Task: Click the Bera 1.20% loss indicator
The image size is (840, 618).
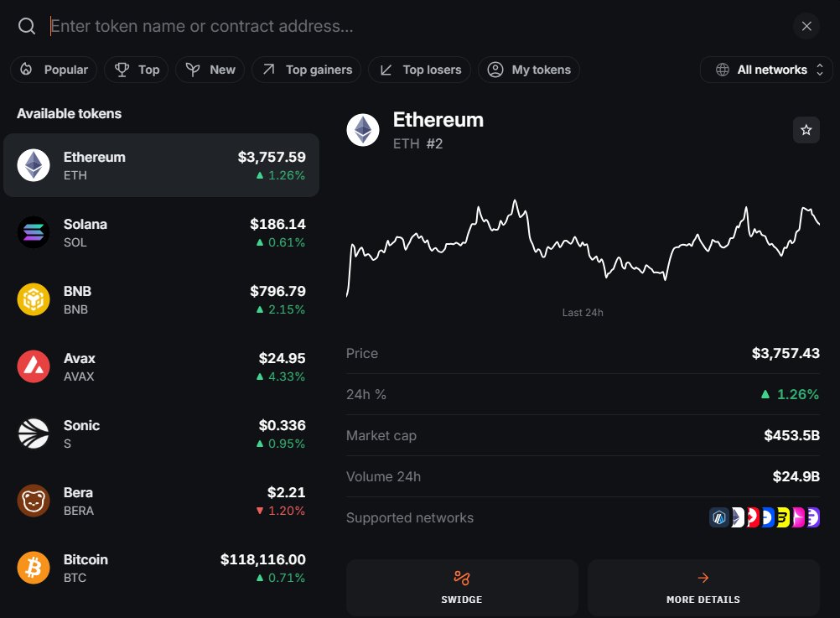Action: [281, 511]
